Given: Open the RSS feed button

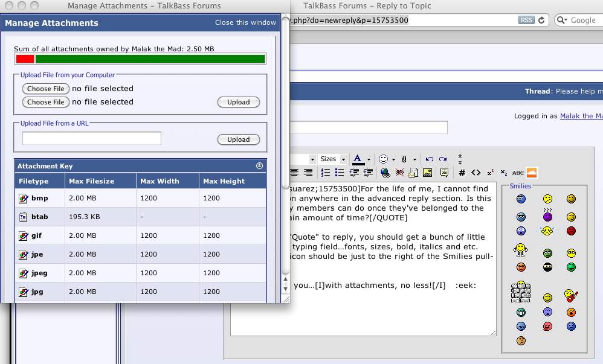Looking at the screenshot, I should pyautogui.click(x=526, y=20).
